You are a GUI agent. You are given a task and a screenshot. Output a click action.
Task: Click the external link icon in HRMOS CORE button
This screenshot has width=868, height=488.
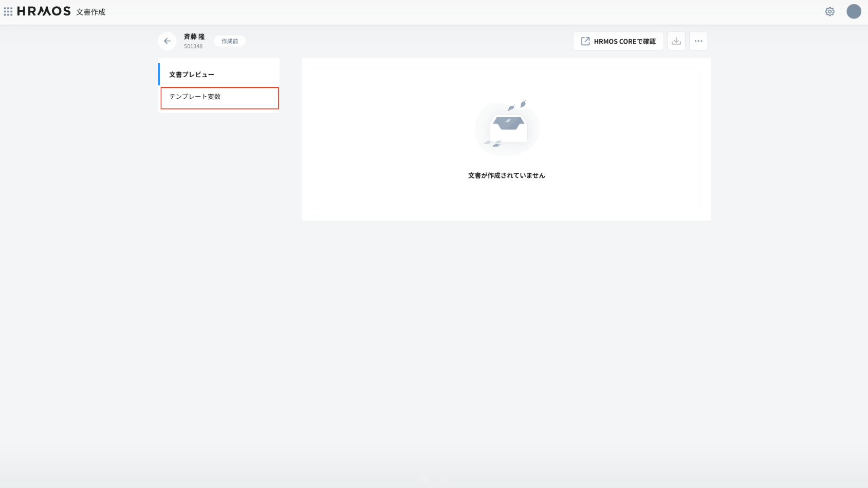pos(585,41)
